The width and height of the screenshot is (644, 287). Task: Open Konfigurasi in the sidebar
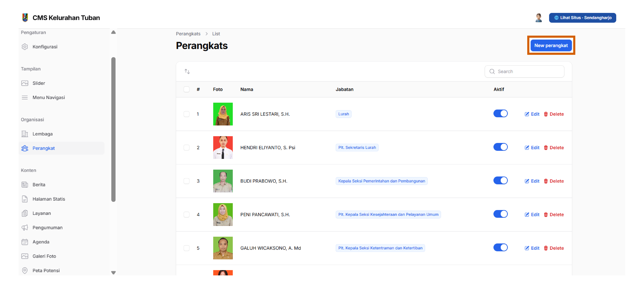point(61,47)
